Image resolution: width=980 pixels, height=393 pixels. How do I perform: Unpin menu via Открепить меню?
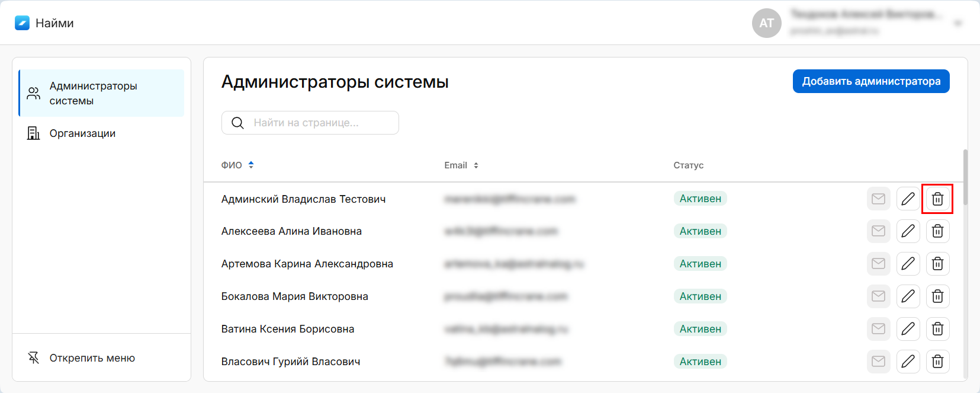coord(92,358)
